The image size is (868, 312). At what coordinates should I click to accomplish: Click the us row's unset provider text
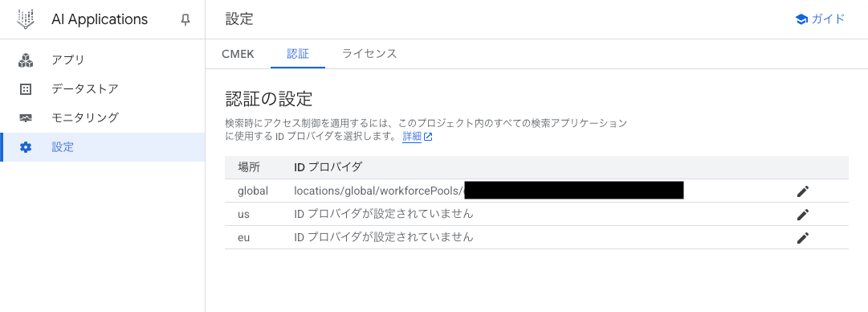click(384, 214)
